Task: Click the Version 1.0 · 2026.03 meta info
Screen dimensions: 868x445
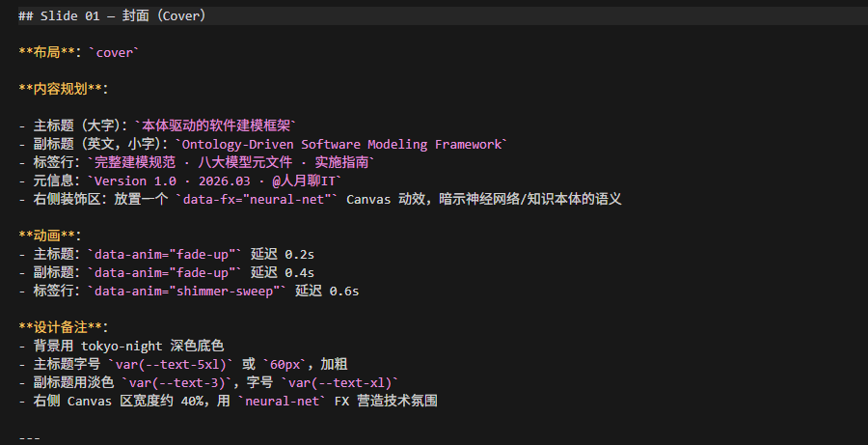Action: pyautogui.click(x=215, y=181)
